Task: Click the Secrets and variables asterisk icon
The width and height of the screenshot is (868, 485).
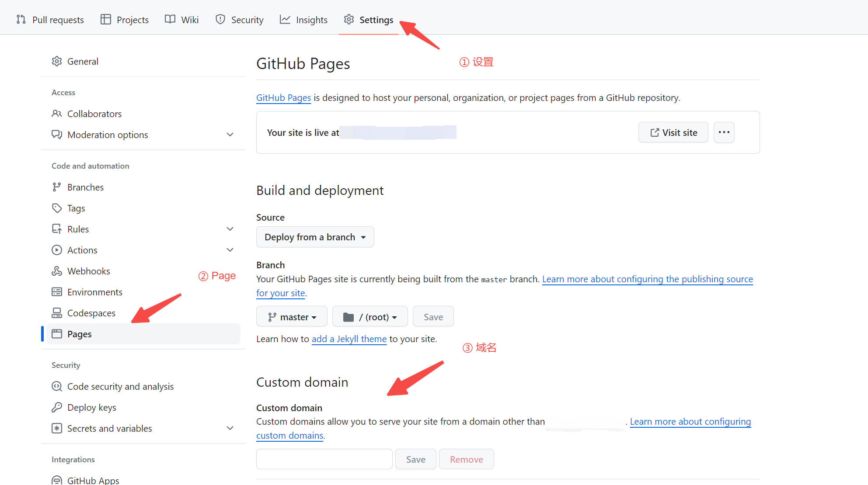Action: [x=57, y=428]
